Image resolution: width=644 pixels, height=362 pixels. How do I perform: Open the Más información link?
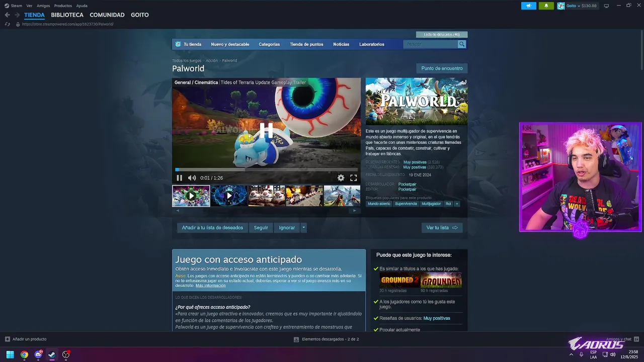tap(210, 286)
